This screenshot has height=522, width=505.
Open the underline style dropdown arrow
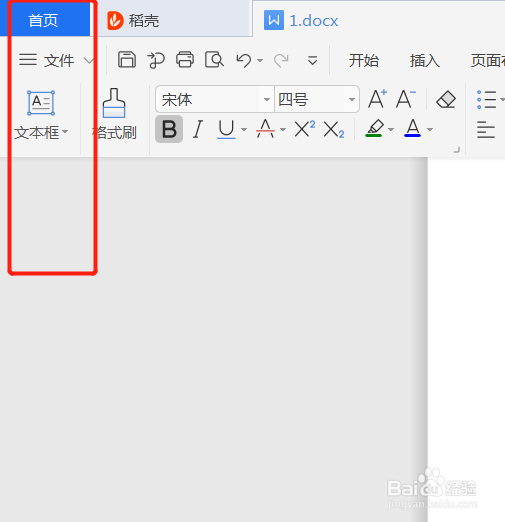[x=244, y=129]
